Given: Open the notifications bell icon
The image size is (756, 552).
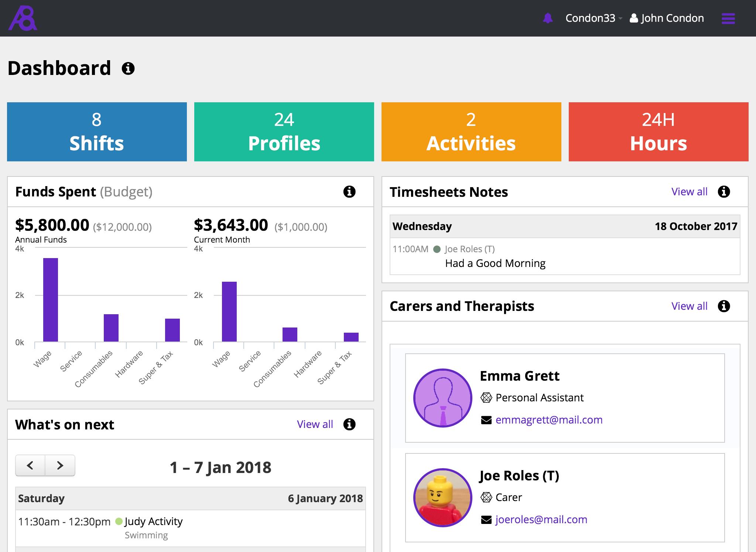Looking at the screenshot, I should coord(548,18).
